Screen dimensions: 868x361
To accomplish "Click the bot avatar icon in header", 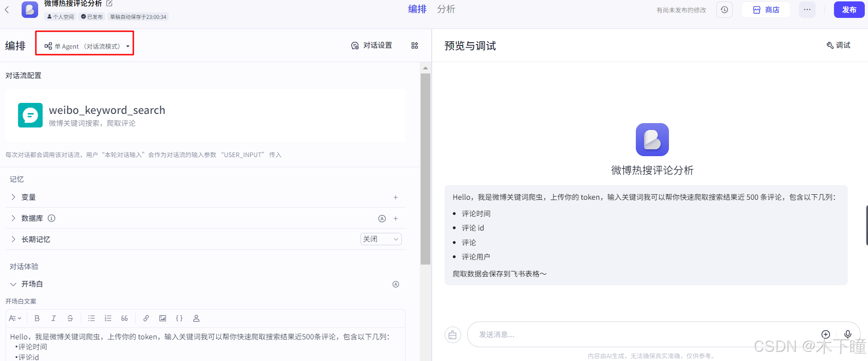I will (x=30, y=10).
